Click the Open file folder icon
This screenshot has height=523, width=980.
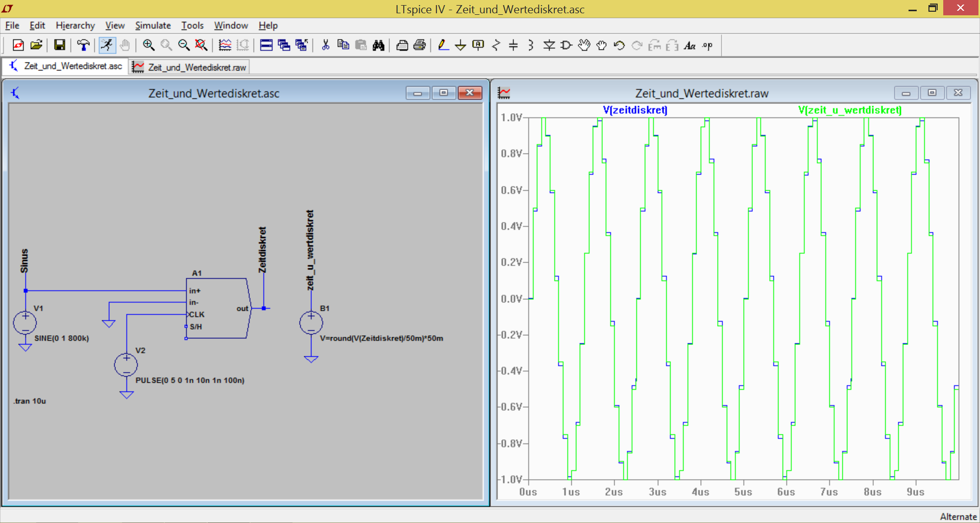click(36, 45)
